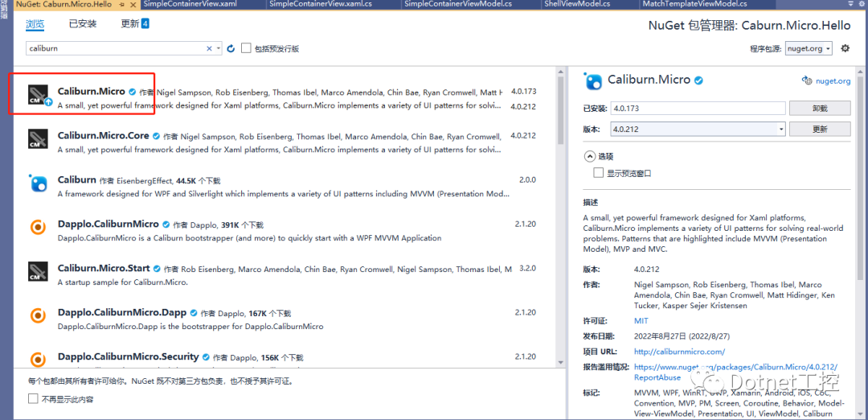This screenshot has width=868, height=420.
Task: Close the NuGet Caburn.Micro.Hello tab
Action: (133, 5)
